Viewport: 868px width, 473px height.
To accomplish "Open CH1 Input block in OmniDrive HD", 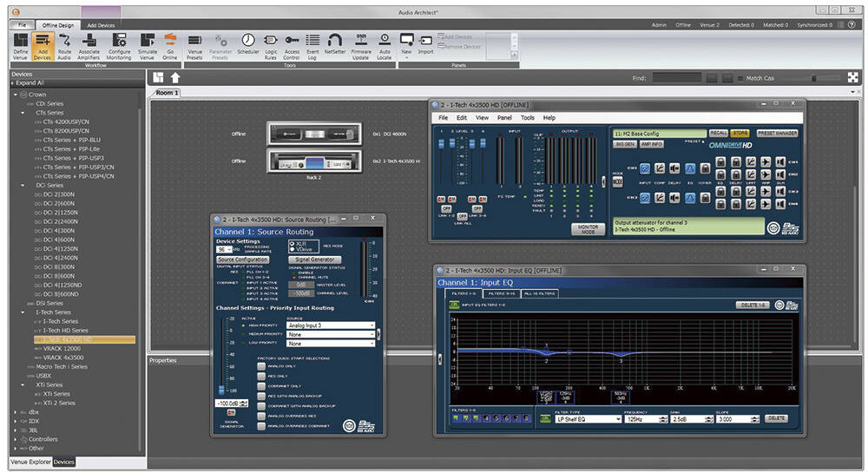I will coord(645,168).
